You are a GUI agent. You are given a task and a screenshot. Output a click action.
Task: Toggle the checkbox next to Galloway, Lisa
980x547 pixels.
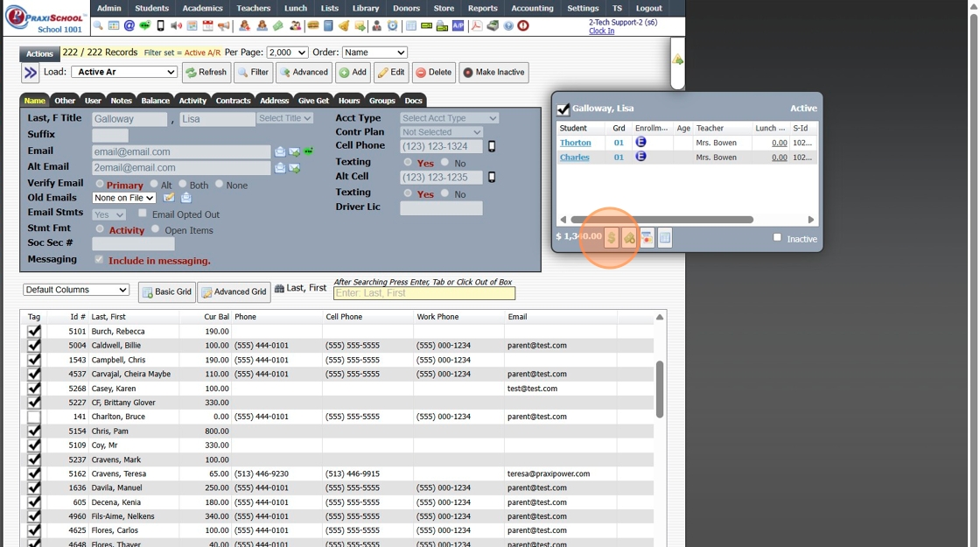[563, 109]
